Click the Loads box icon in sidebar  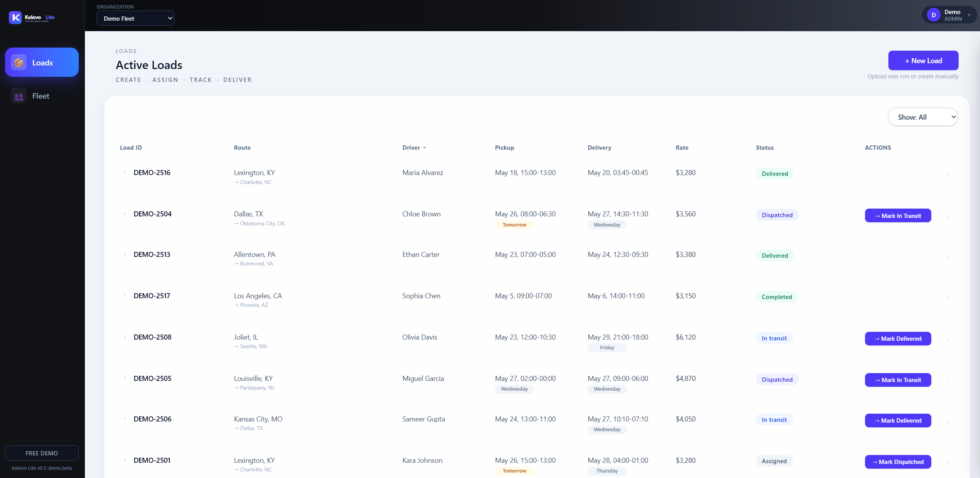click(x=19, y=63)
